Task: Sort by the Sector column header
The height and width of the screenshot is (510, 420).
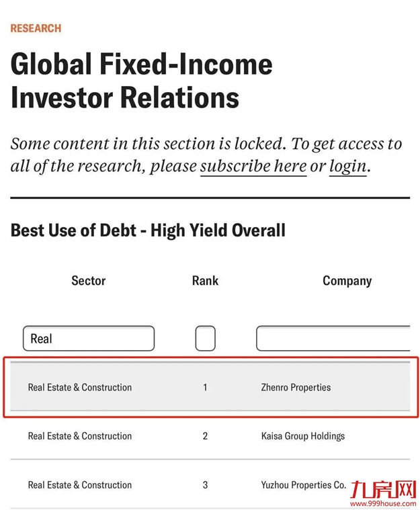Action: point(89,281)
